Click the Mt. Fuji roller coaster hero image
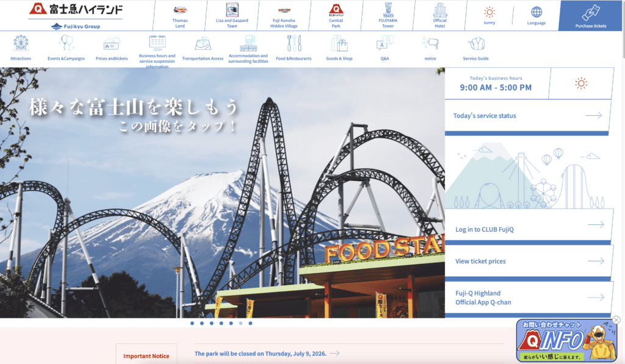 pyautogui.click(x=222, y=192)
